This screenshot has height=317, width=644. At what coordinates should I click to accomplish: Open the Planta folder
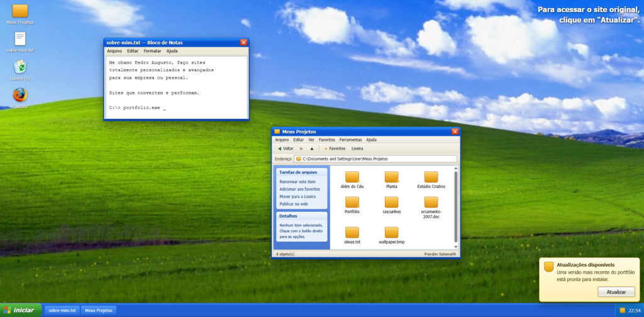(391, 180)
